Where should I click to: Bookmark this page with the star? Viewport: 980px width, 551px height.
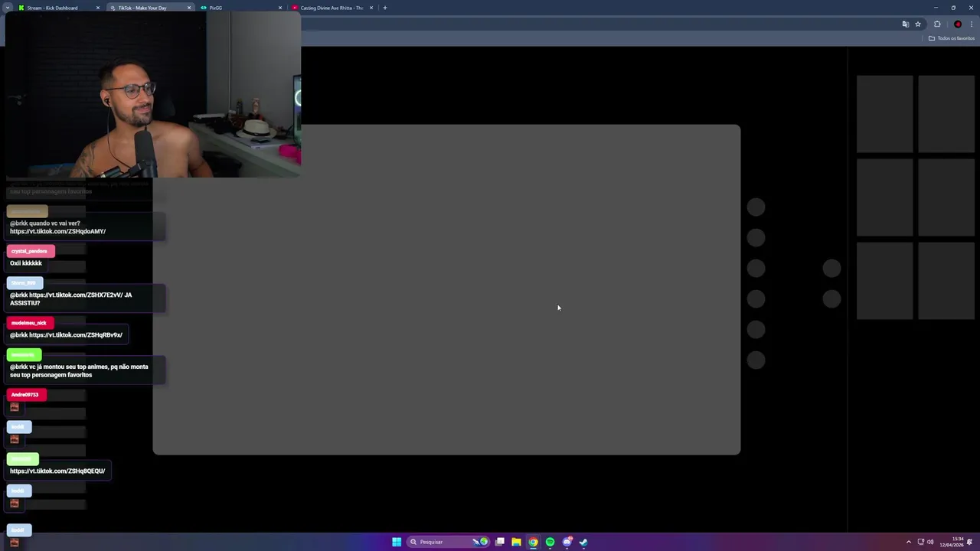tap(918, 24)
